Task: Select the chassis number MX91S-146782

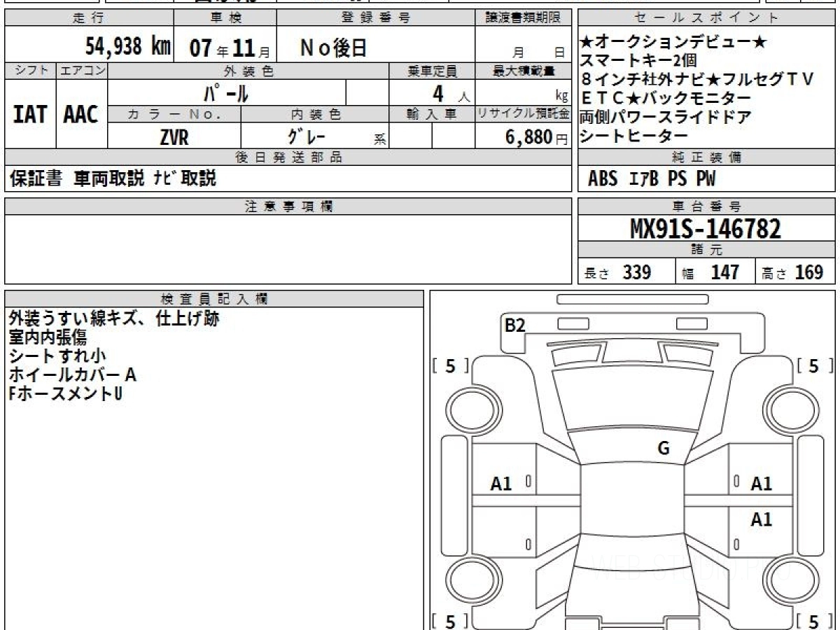Action: point(706,228)
